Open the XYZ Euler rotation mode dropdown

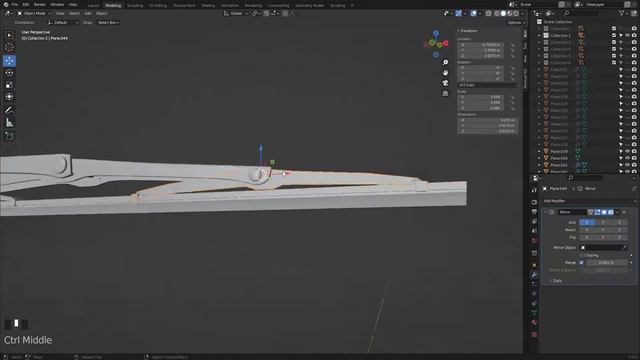click(488, 85)
